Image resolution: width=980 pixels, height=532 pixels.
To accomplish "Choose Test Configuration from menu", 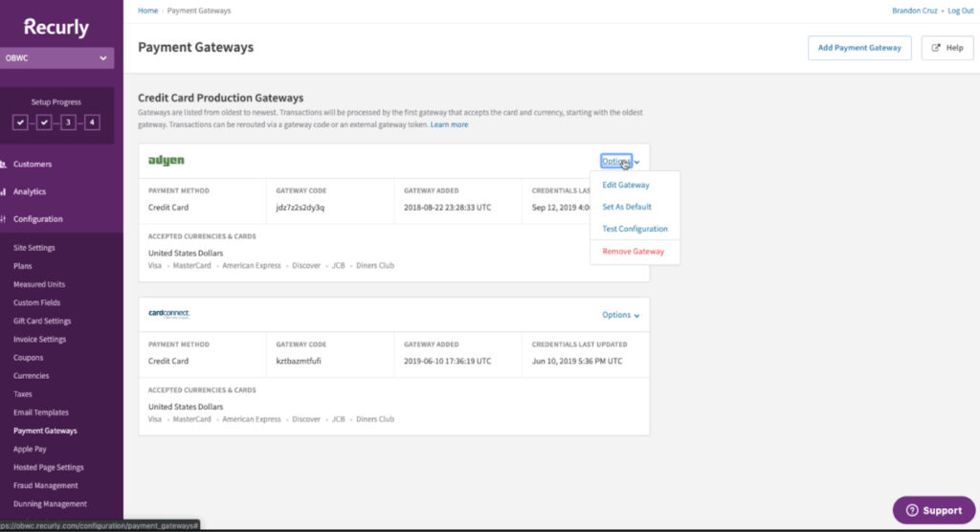I will tap(635, 229).
